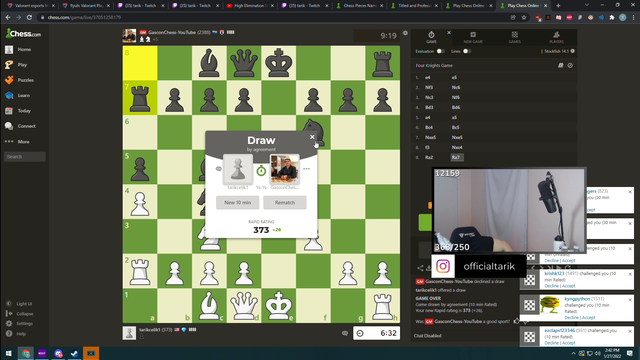Open Steam from the taskbar
Screen dimensions: 640x360
tap(74, 353)
